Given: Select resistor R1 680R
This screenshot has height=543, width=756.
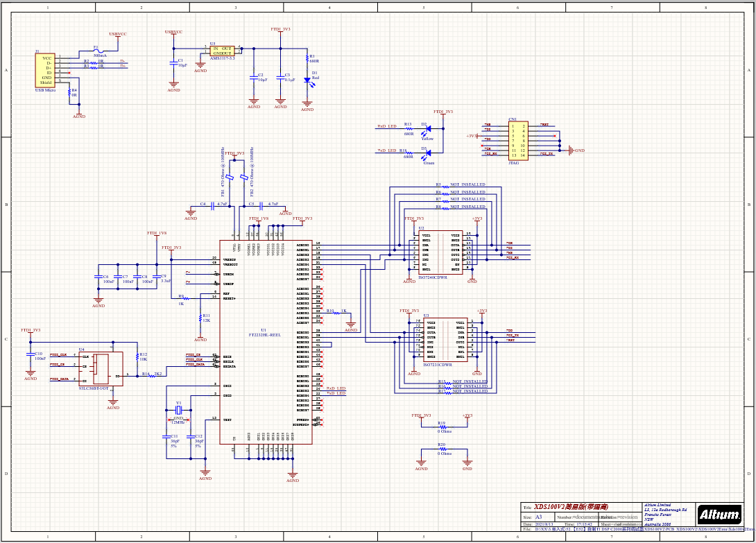Looking at the screenshot, I should coord(307,59).
